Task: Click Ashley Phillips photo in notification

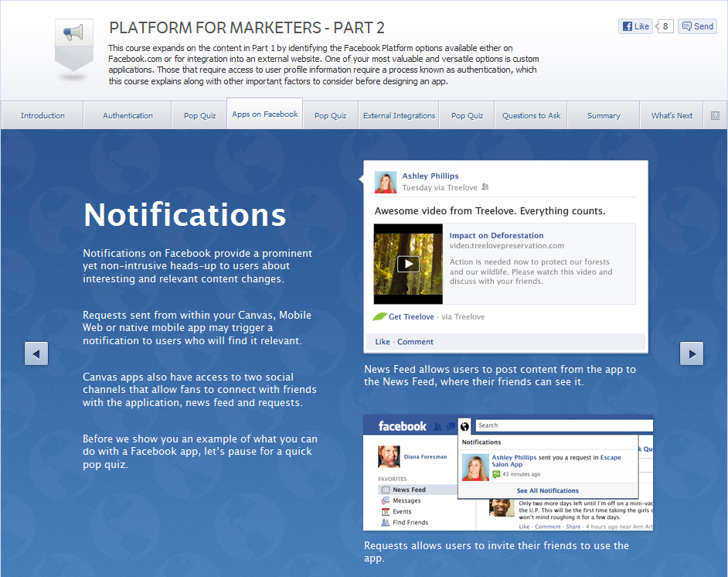Action: point(475,467)
